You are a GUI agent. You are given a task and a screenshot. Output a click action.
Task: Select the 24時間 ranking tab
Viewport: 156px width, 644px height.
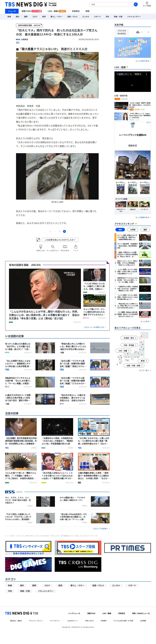click(133, 230)
